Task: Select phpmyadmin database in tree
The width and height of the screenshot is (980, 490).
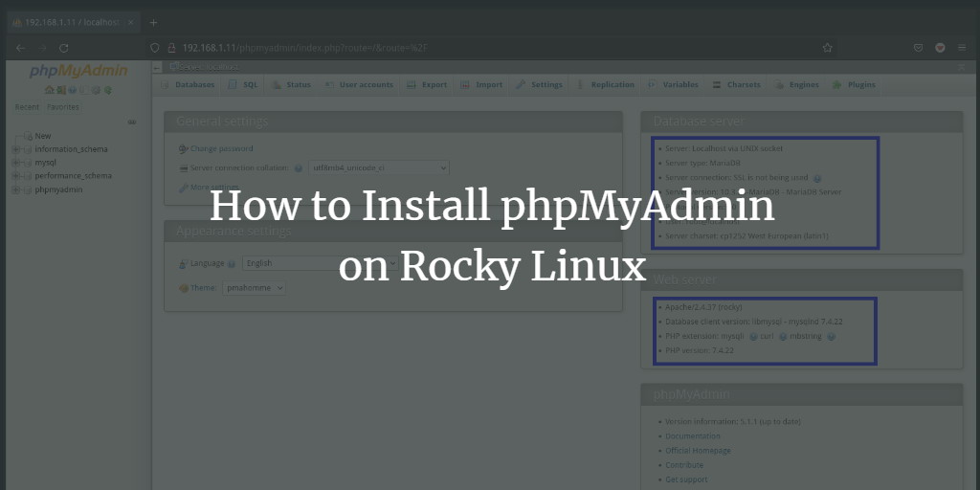Action: [58, 189]
